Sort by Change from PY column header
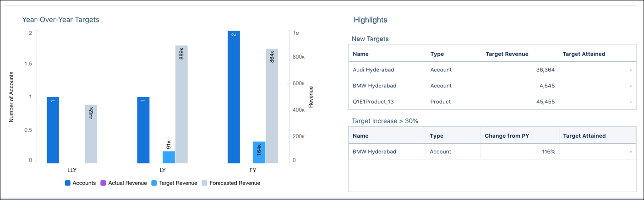The height and width of the screenshot is (200, 644). point(506,136)
